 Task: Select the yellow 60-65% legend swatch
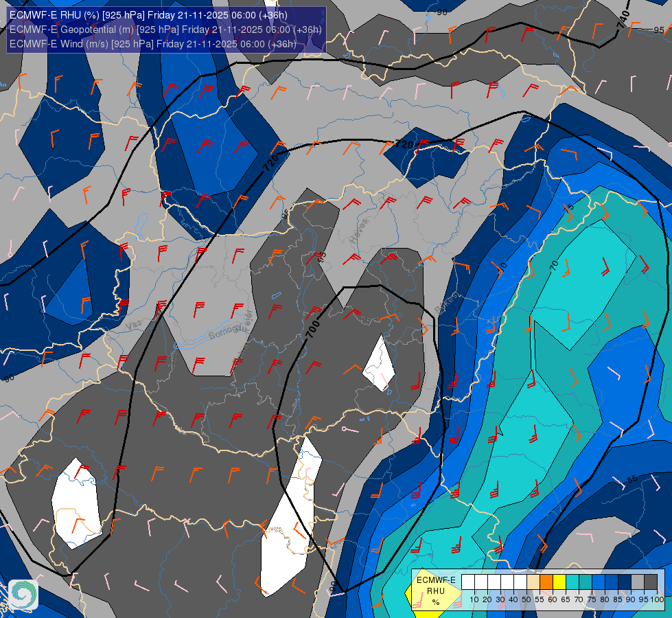559,582
